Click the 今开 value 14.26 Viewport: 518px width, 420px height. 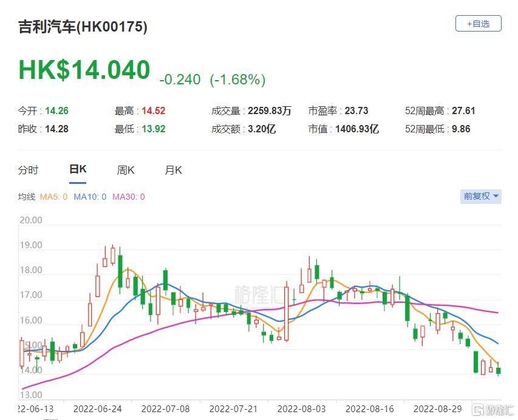[56, 110]
